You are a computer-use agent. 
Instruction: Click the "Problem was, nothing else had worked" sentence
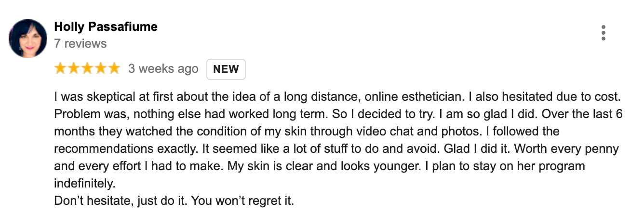pos(164,114)
